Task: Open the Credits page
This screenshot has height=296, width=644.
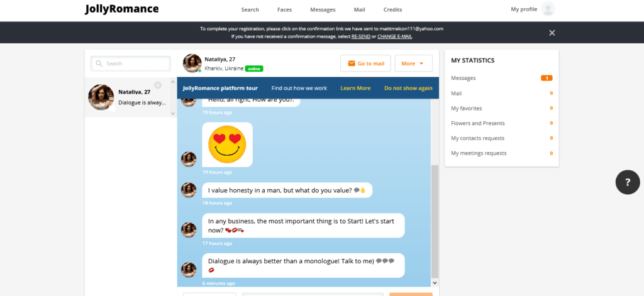Action: click(x=392, y=10)
